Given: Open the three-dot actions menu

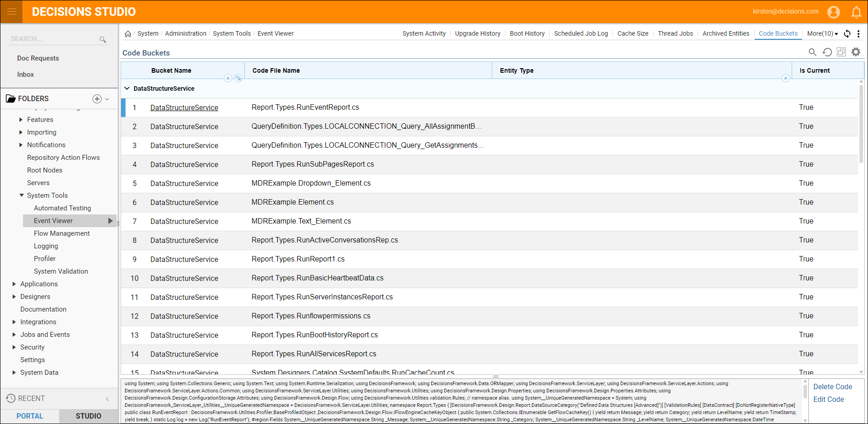Looking at the screenshot, I should click(859, 34).
